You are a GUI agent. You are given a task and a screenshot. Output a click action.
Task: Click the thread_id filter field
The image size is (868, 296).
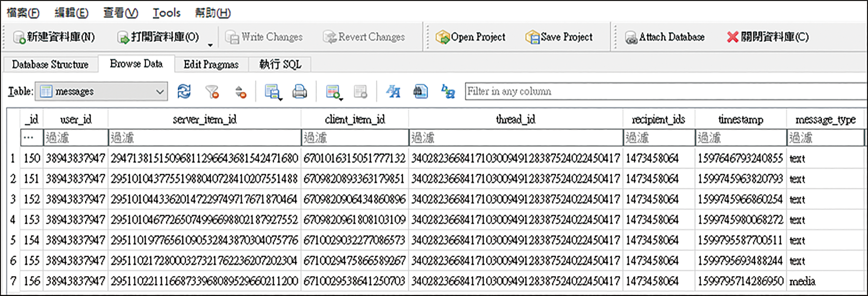point(516,137)
